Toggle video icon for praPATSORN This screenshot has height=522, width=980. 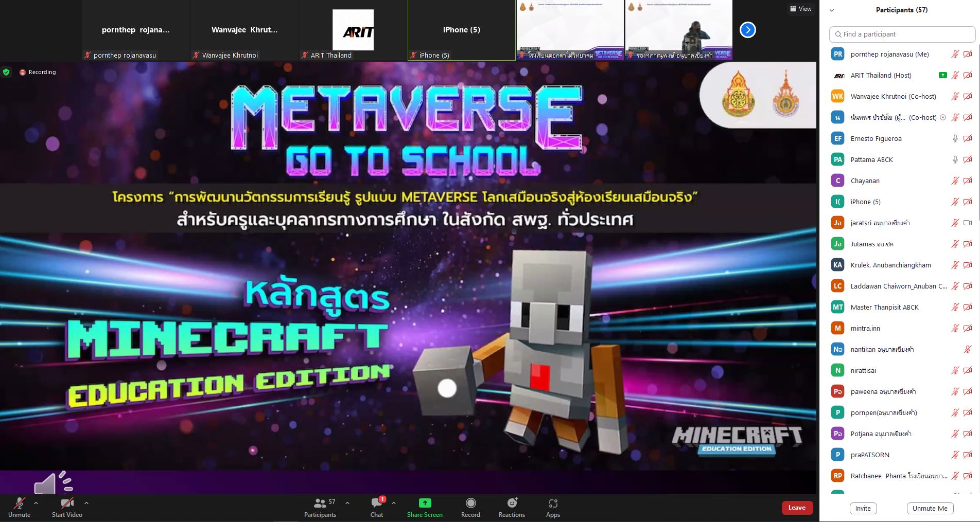(x=968, y=455)
